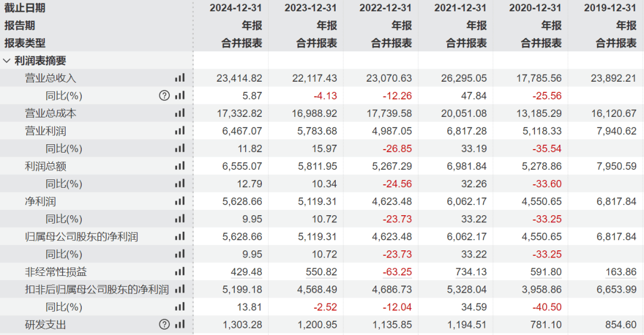Select the 截止日期 header label

pyautogui.click(x=24, y=8)
